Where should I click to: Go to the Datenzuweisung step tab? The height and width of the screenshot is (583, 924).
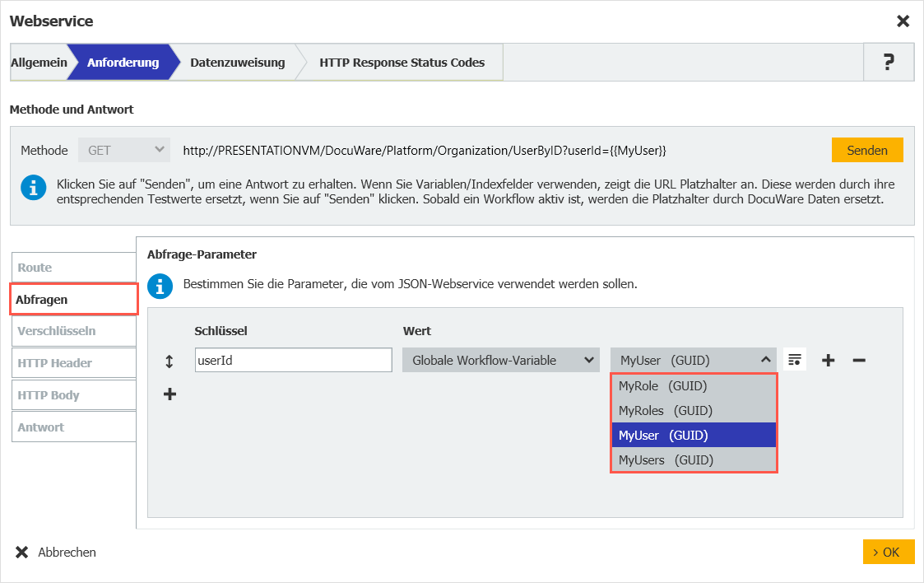tap(237, 63)
